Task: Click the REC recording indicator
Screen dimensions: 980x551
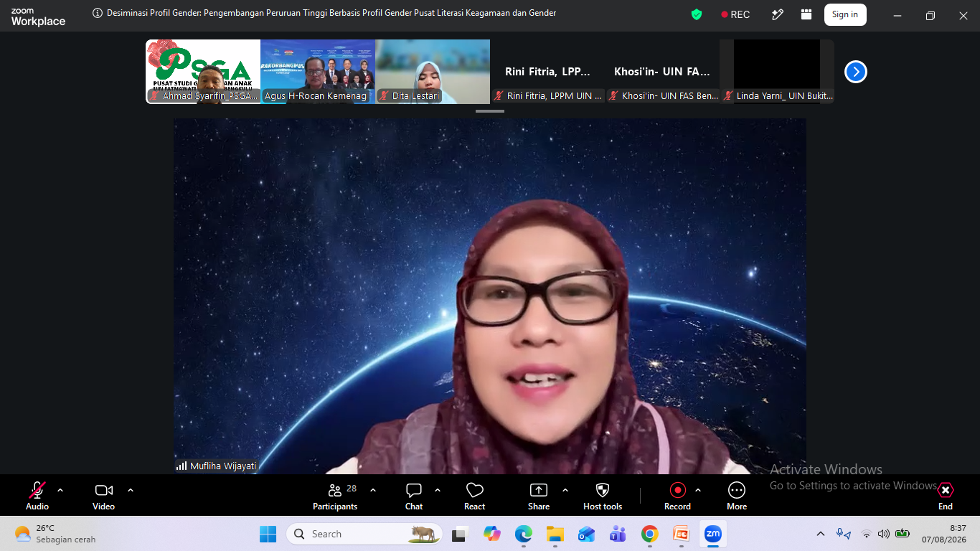Action: pos(735,14)
